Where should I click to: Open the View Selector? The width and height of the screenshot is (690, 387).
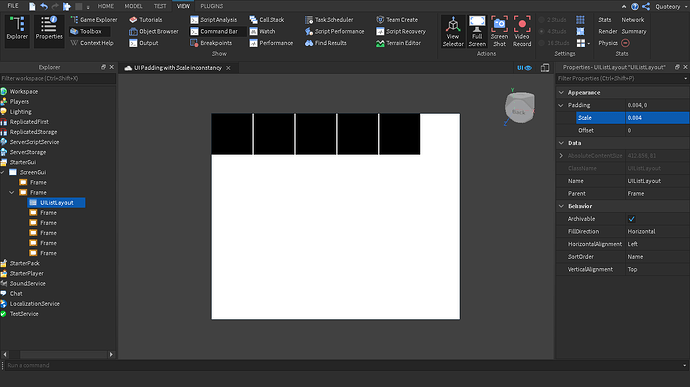point(453,31)
